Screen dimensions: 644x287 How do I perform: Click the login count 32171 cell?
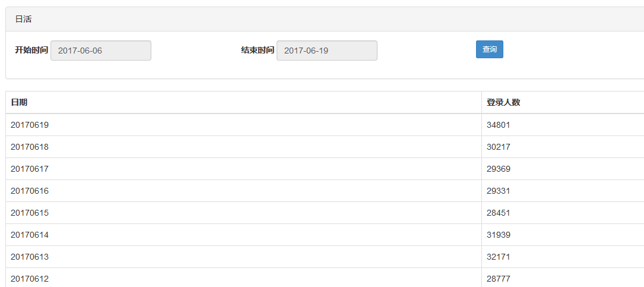pos(499,257)
